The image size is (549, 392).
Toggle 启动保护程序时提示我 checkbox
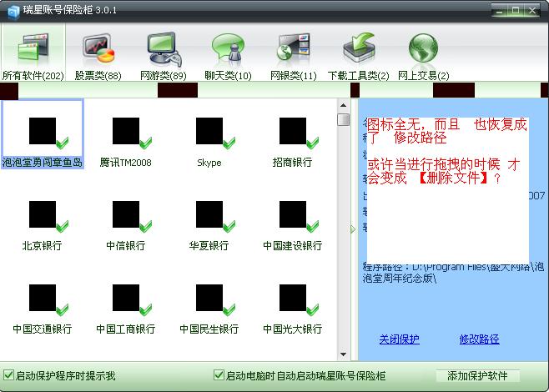coord(8,375)
